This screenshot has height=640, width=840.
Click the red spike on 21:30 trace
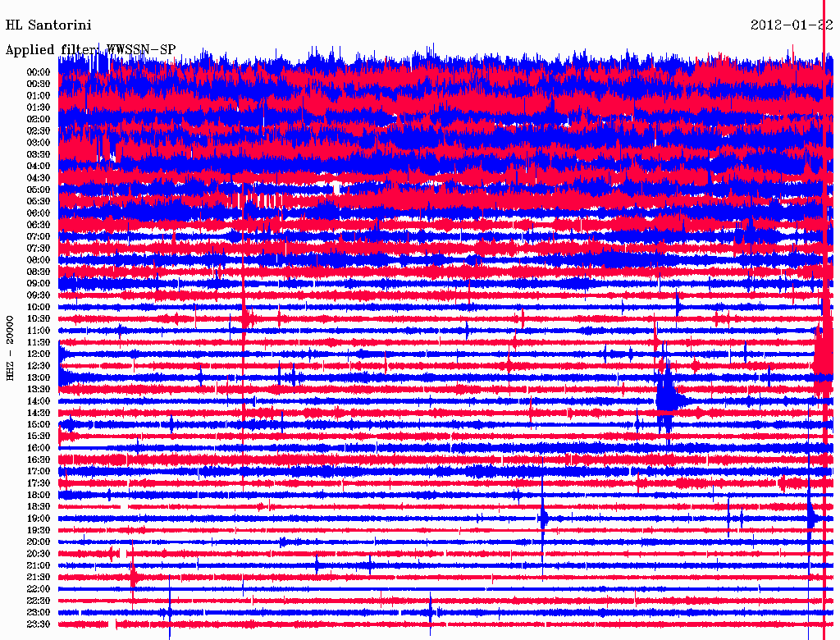pyautogui.click(x=134, y=577)
